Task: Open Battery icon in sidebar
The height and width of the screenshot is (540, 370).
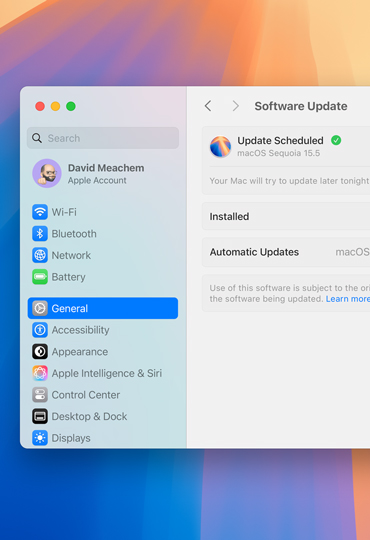Action: point(40,277)
